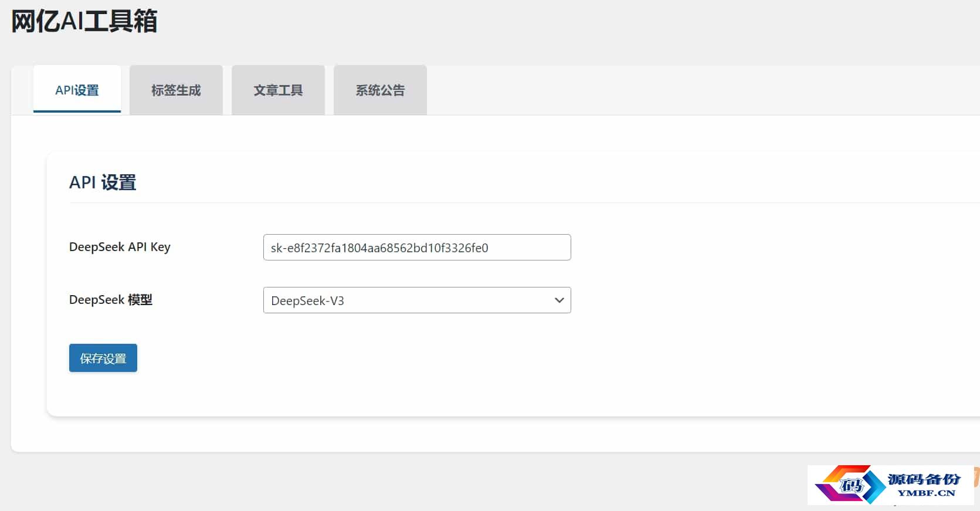The width and height of the screenshot is (980, 511).
Task: Click the DeepSeek 模型 label
Action: [x=111, y=300]
